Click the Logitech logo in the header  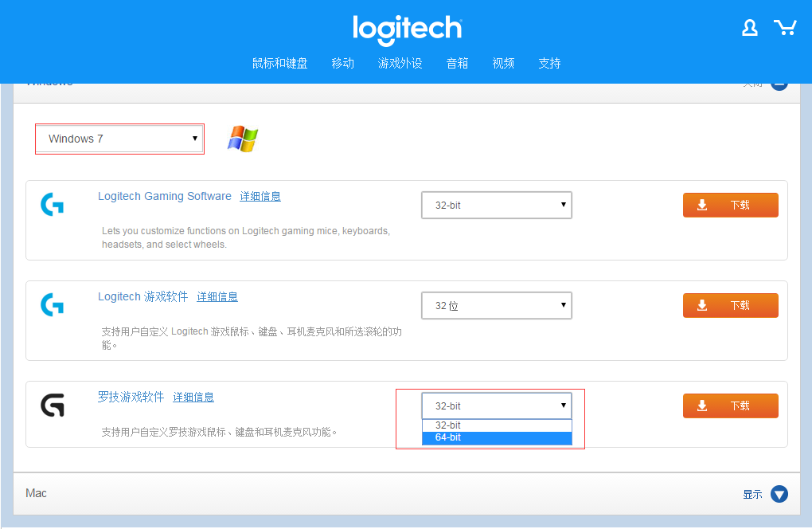[407, 29]
